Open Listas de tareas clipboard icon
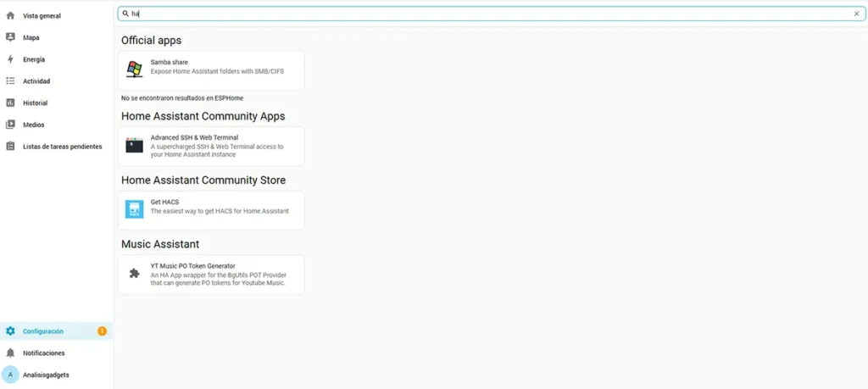Image resolution: width=868 pixels, height=389 pixels. pos(10,147)
